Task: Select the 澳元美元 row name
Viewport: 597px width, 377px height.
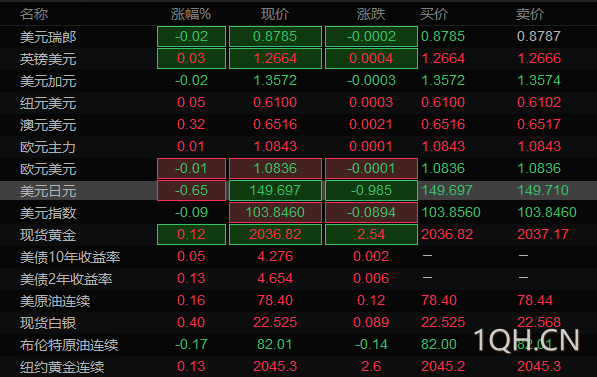Action: [48, 125]
